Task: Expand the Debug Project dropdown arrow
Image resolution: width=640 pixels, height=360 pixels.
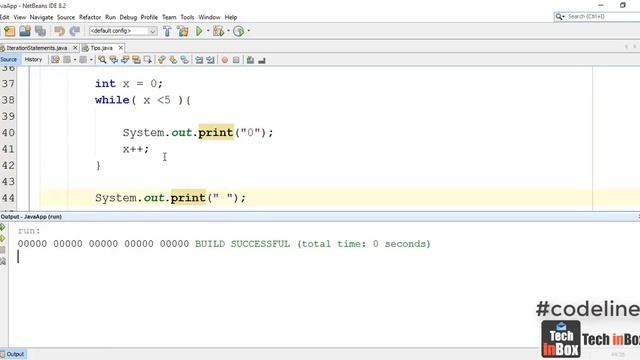Action: (228, 31)
